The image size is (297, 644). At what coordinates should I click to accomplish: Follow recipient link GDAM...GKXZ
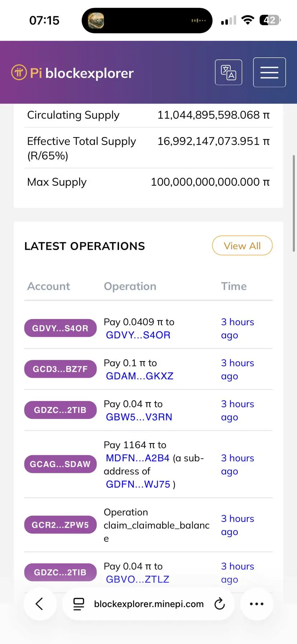[x=140, y=376]
